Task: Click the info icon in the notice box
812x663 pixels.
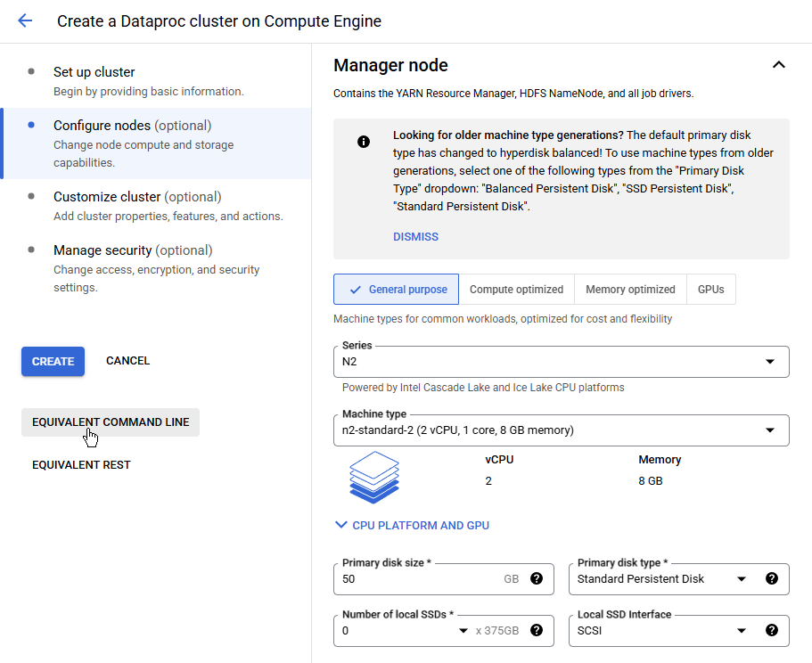Action: [x=364, y=142]
